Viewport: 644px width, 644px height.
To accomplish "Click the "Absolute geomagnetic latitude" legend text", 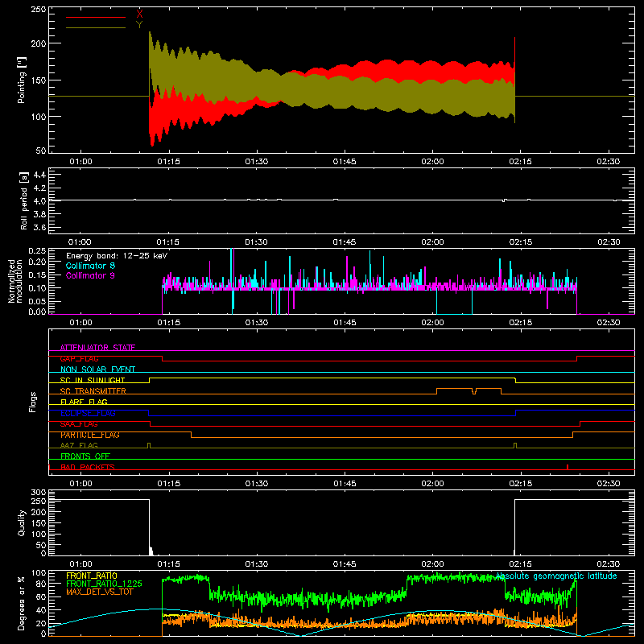I will 556,576.
